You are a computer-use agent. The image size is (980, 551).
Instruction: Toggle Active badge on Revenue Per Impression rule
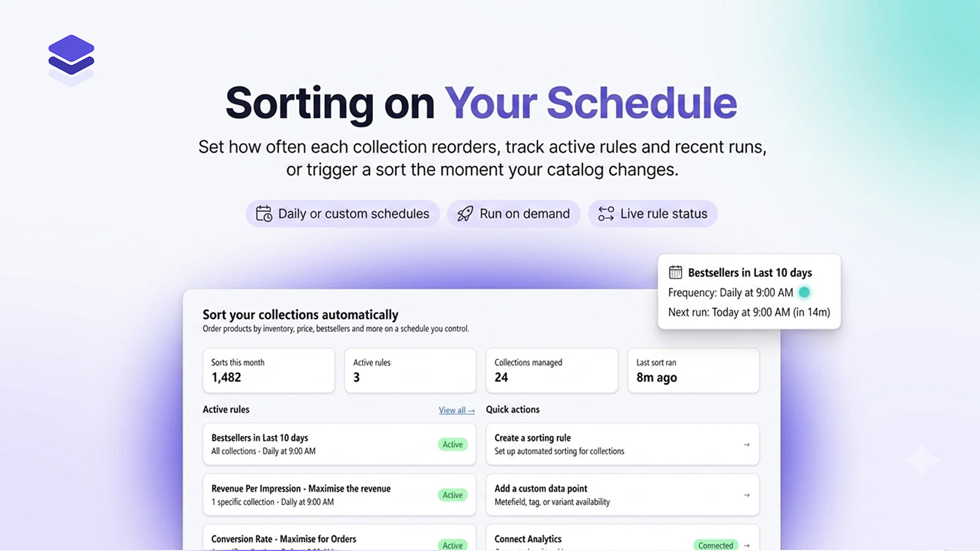453,495
